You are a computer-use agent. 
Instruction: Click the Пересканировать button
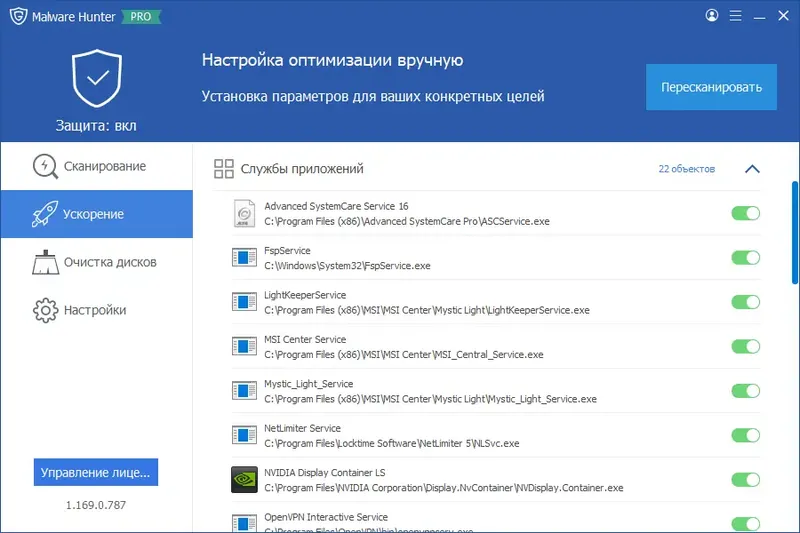711,87
